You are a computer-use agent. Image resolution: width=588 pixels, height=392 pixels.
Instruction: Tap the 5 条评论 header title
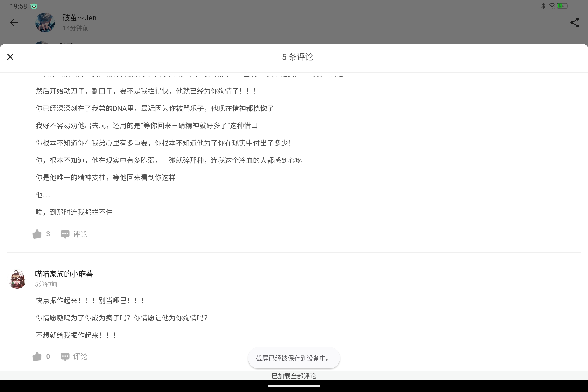click(x=297, y=57)
